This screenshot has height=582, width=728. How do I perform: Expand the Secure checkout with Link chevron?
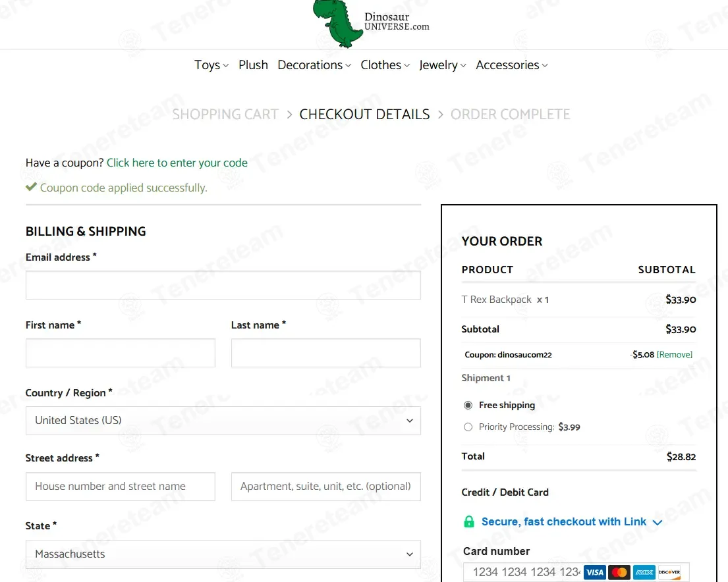pyautogui.click(x=657, y=523)
